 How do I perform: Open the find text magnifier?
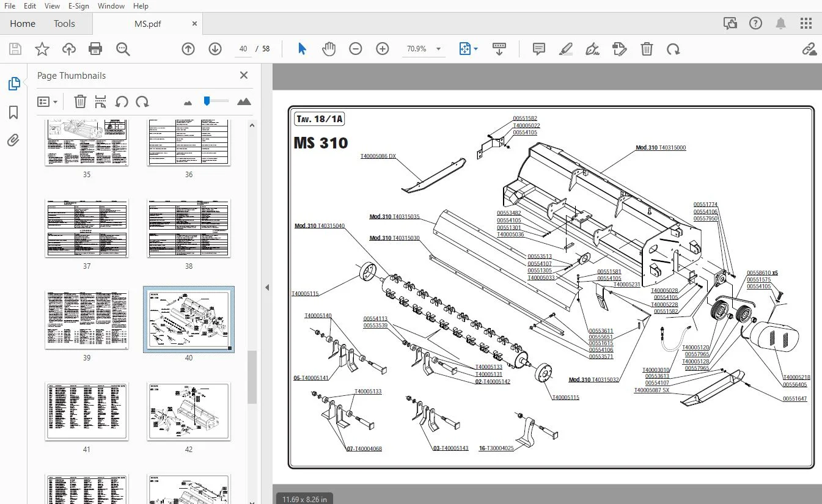pos(123,49)
